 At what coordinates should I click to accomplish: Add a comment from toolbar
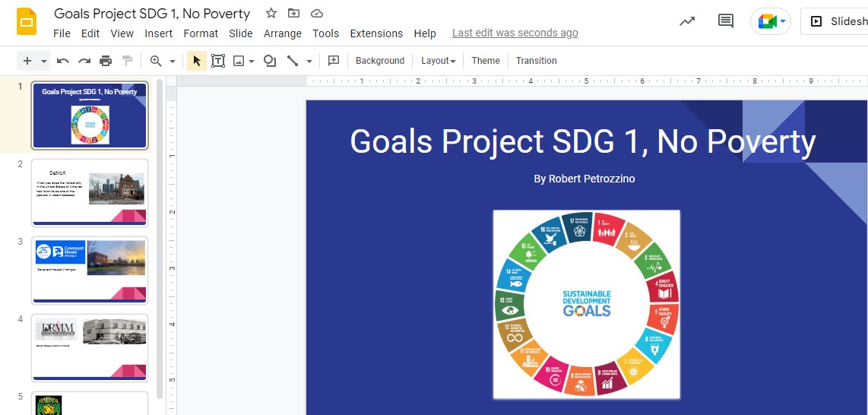pyautogui.click(x=333, y=61)
